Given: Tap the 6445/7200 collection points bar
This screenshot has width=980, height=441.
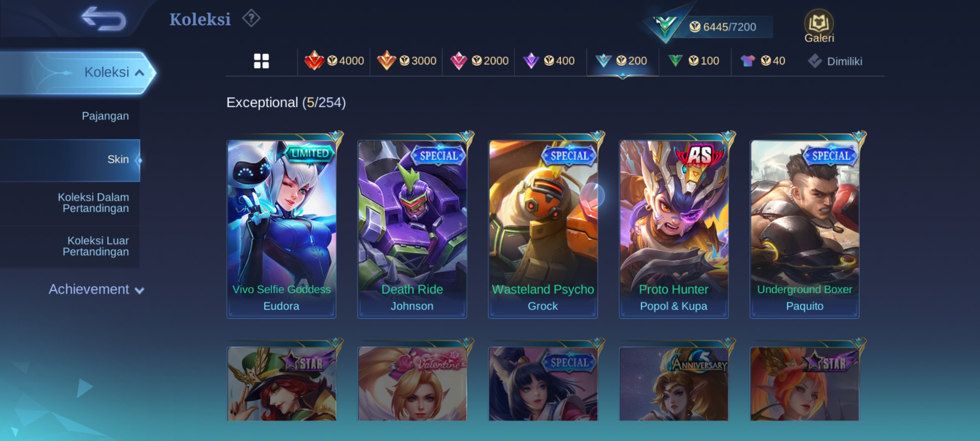Looking at the screenshot, I should point(723,27).
